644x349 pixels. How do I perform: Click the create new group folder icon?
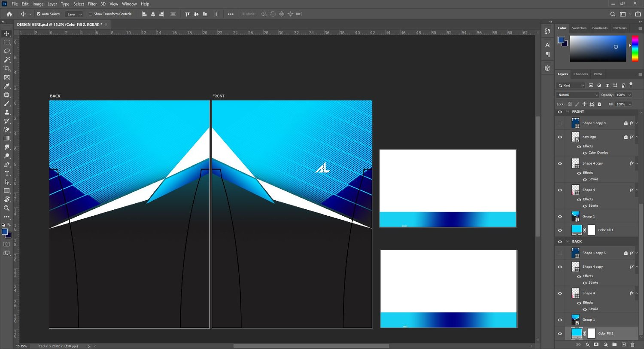coord(614,345)
